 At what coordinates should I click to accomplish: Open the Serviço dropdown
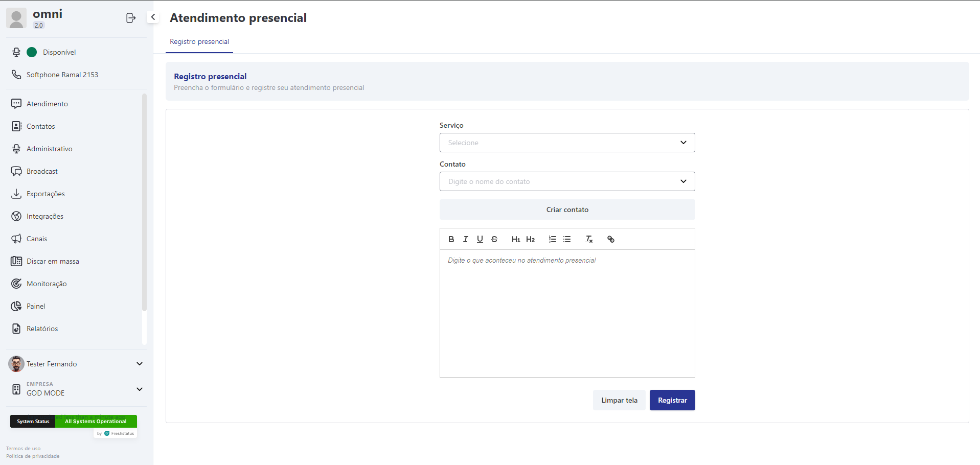pos(567,143)
